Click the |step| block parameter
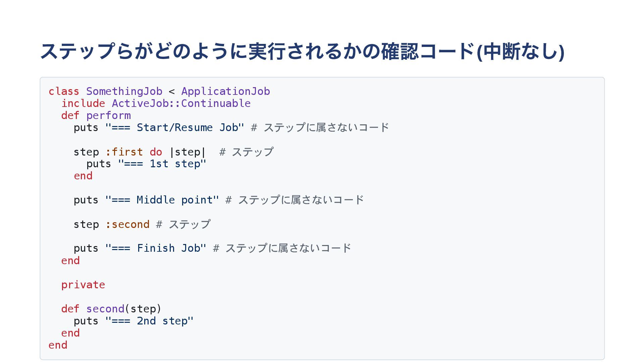The width and height of the screenshot is (644, 362). (187, 152)
